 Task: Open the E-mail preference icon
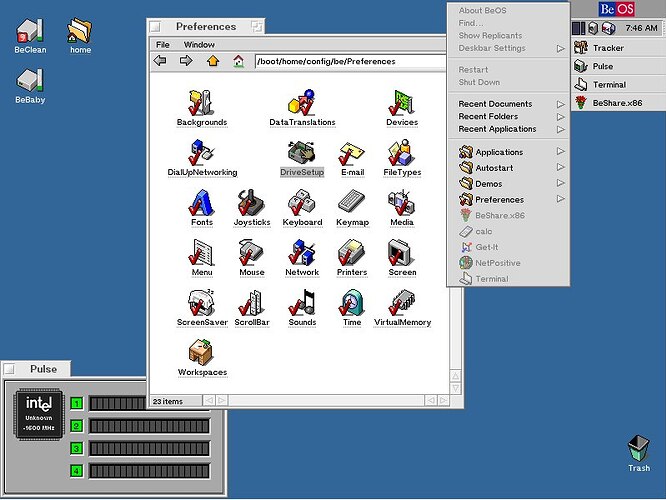[352, 153]
